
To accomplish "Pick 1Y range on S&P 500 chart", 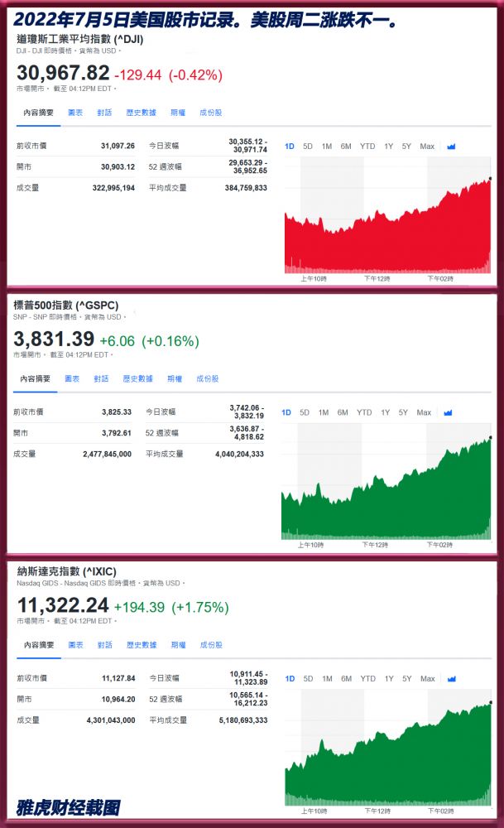I will (x=386, y=412).
